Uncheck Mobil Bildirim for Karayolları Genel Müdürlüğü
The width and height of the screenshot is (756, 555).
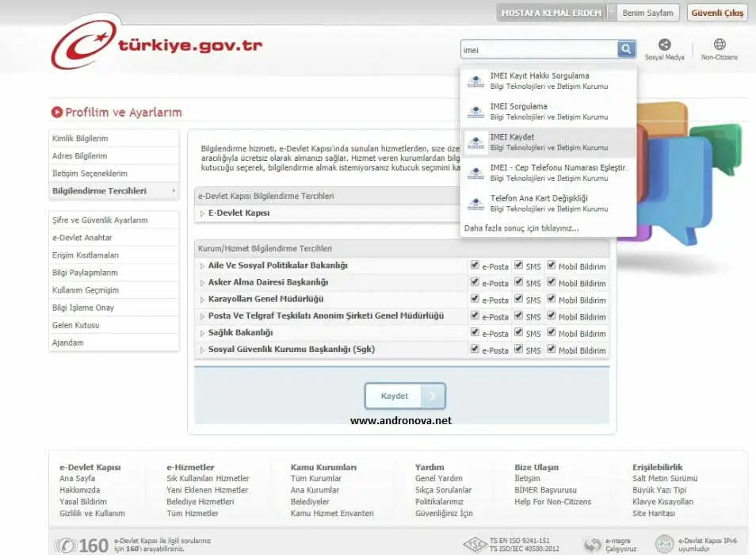tap(551, 299)
